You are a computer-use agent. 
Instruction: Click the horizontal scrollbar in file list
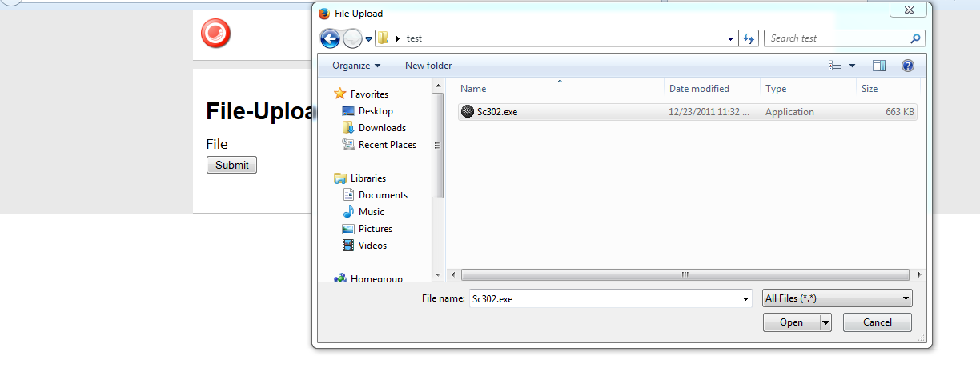[684, 274]
